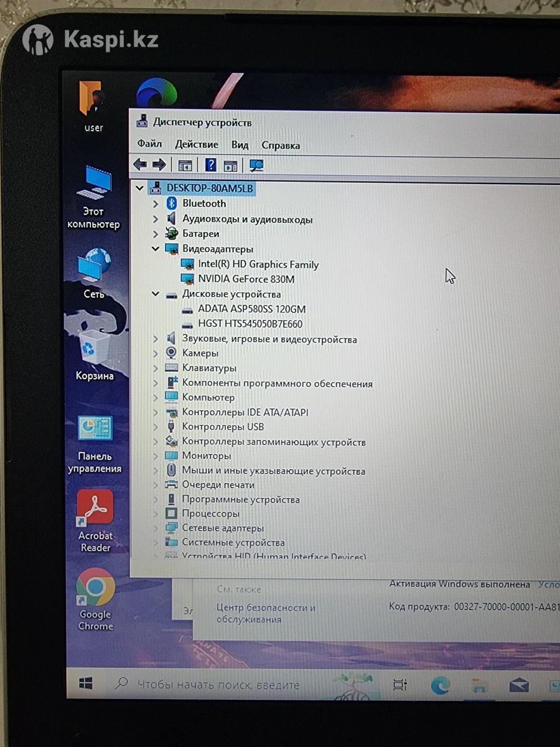
Task: Expand the Bluetooth category
Action: (x=156, y=203)
